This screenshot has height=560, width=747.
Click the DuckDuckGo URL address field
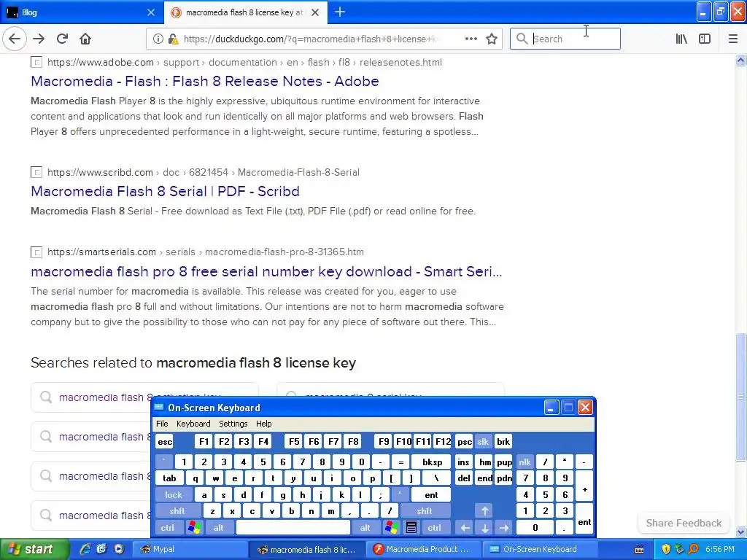(310, 39)
